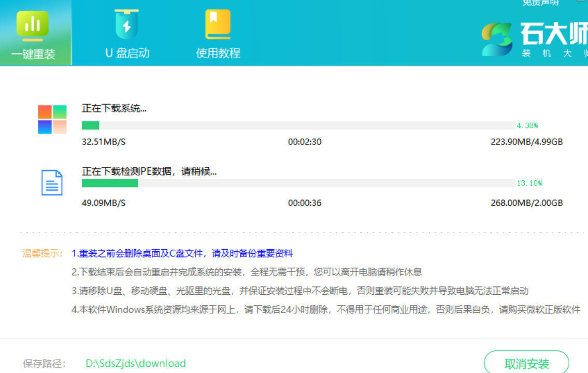Image resolution: width=588 pixels, height=373 pixels.
Task: Open the D:\SdsZjds\download save path
Action: click(135, 364)
